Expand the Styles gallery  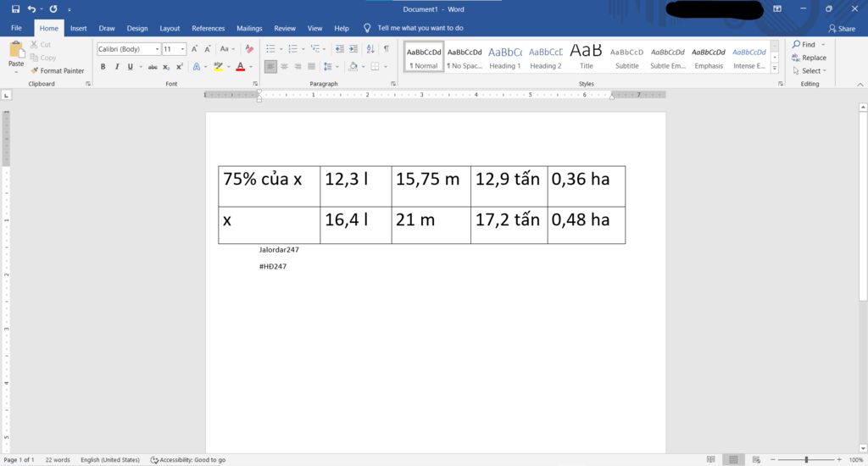775,69
